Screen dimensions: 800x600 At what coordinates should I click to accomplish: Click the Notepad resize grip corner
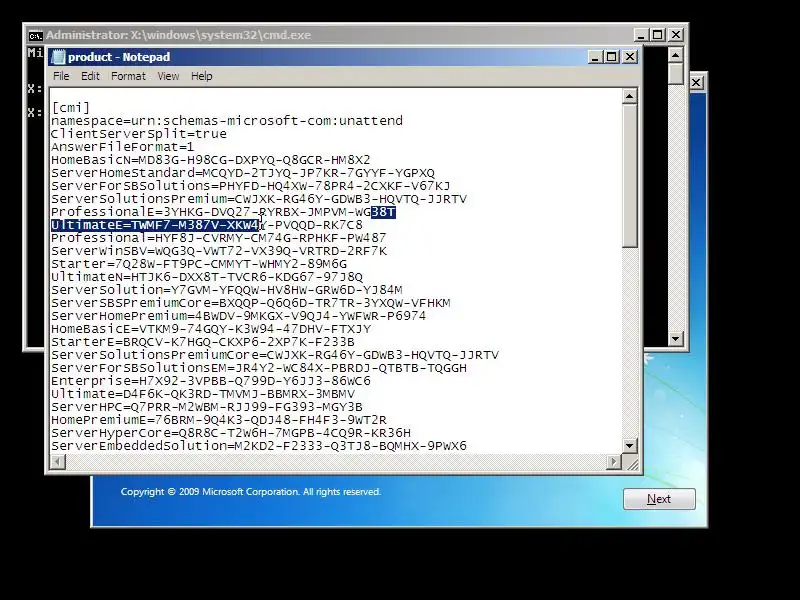click(x=632, y=463)
